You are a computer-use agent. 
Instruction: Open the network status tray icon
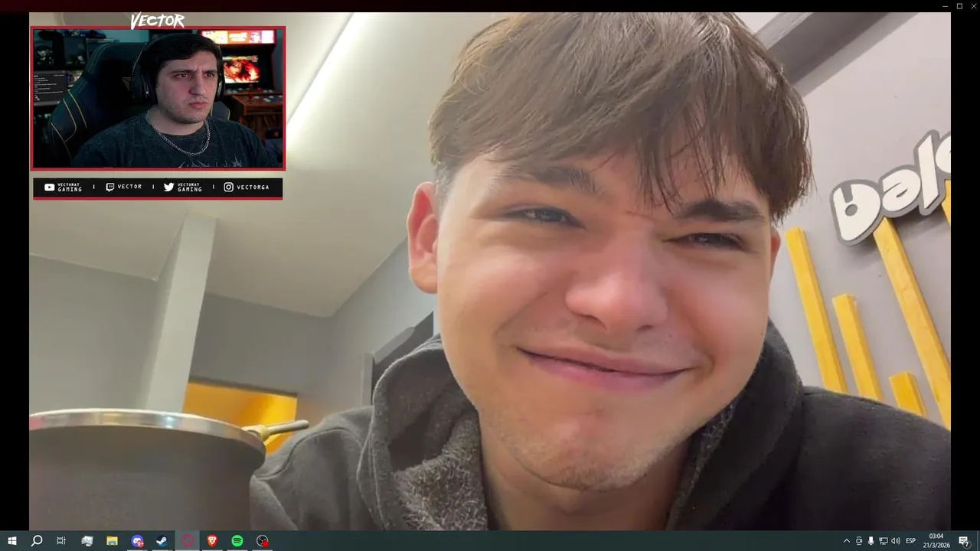tap(884, 541)
